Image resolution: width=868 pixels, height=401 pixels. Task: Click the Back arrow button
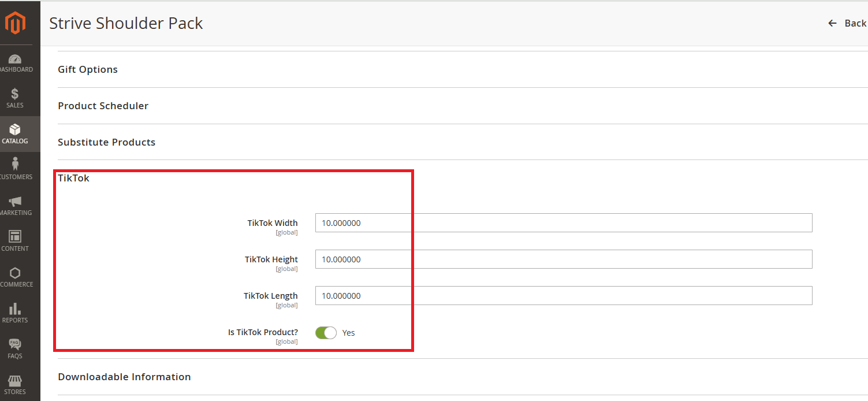(847, 23)
